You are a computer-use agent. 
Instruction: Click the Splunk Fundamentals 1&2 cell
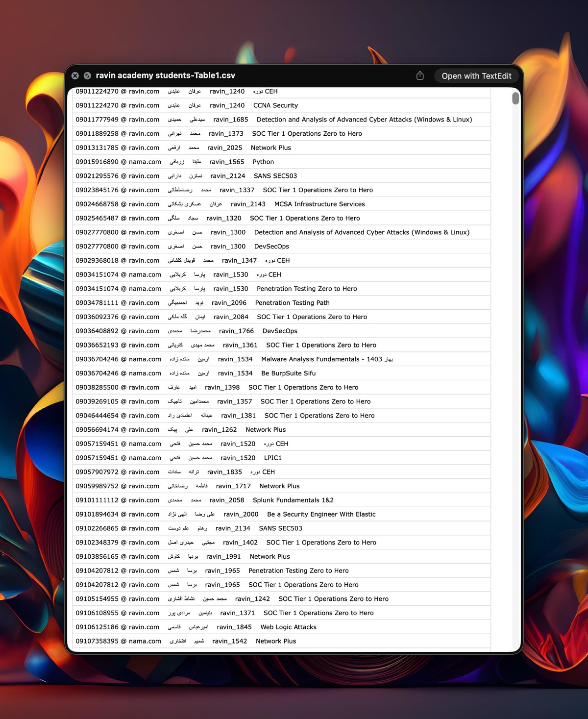point(293,500)
